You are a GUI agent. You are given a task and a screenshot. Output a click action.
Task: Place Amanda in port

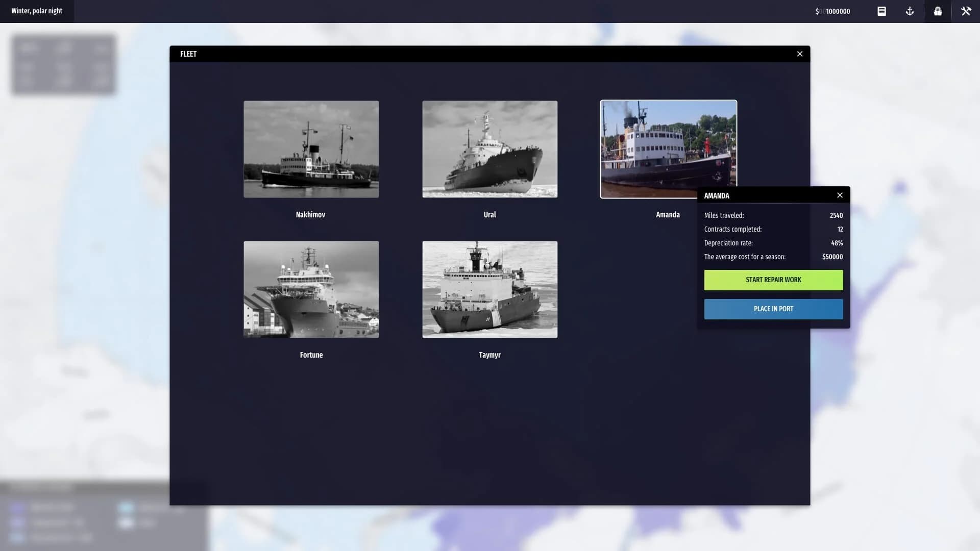point(773,309)
